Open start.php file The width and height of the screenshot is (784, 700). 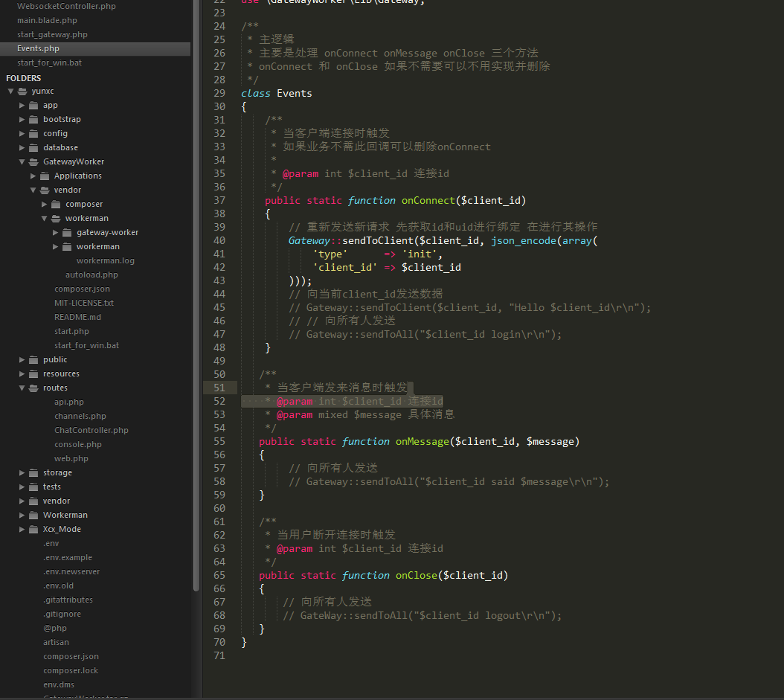click(x=71, y=331)
